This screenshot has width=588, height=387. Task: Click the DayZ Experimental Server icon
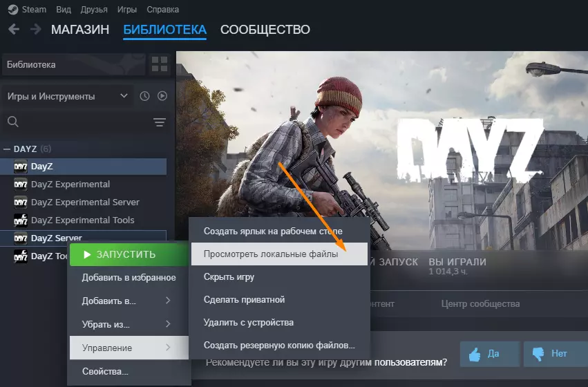point(20,202)
